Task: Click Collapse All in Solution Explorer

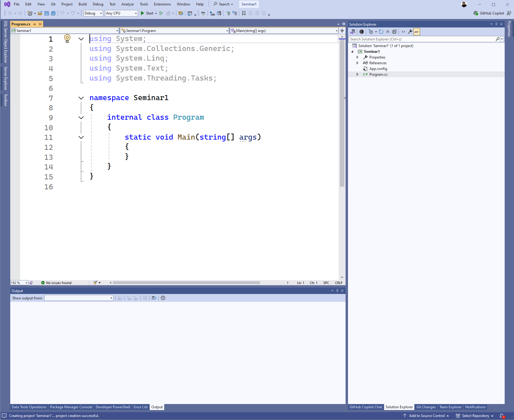Action: click(388, 32)
